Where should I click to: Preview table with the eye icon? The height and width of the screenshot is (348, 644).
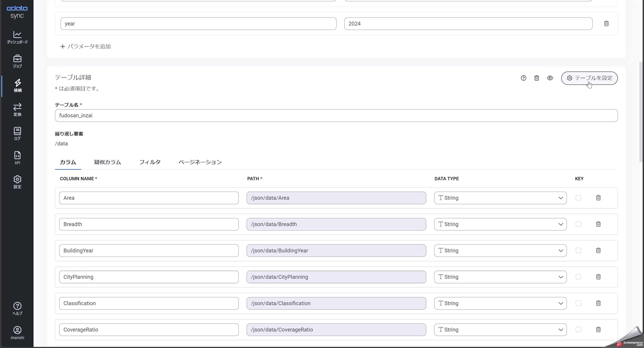550,78
